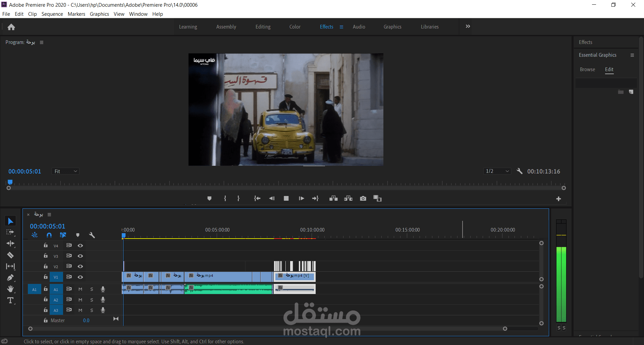Switch to Browse tab in Essential Graphics
The image size is (644, 345).
(x=587, y=69)
